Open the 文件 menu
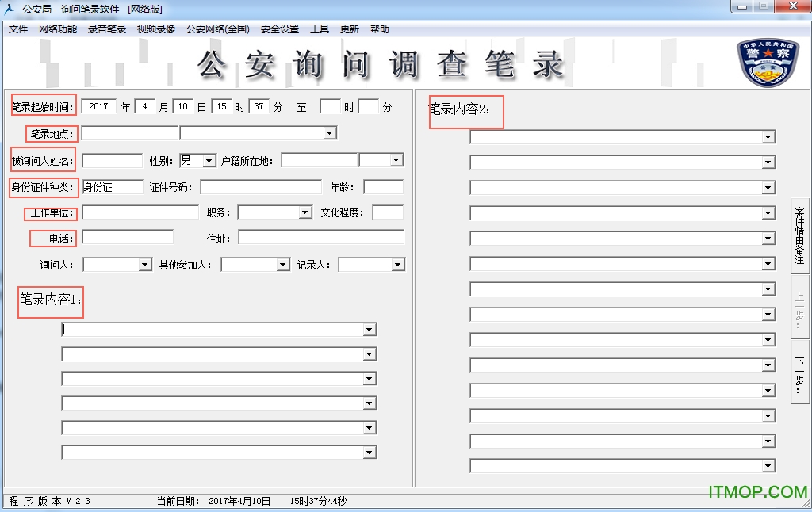Screen dimensions: 812x512 [x=19, y=29]
